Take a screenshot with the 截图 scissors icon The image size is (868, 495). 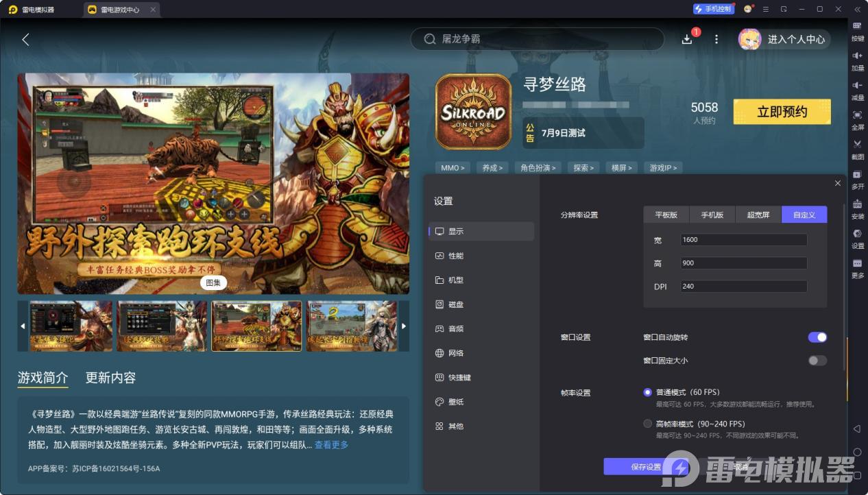[x=857, y=149]
